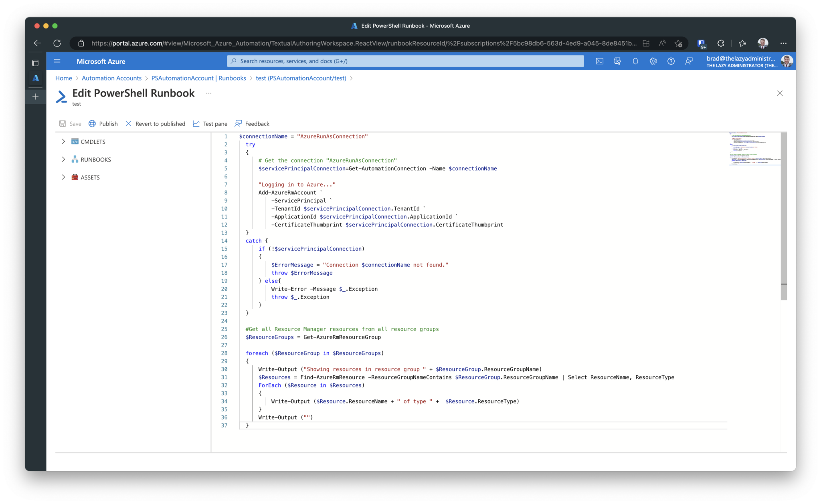The image size is (821, 504).
Task: Open the split screen icon in the address bar
Action: [646, 43]
